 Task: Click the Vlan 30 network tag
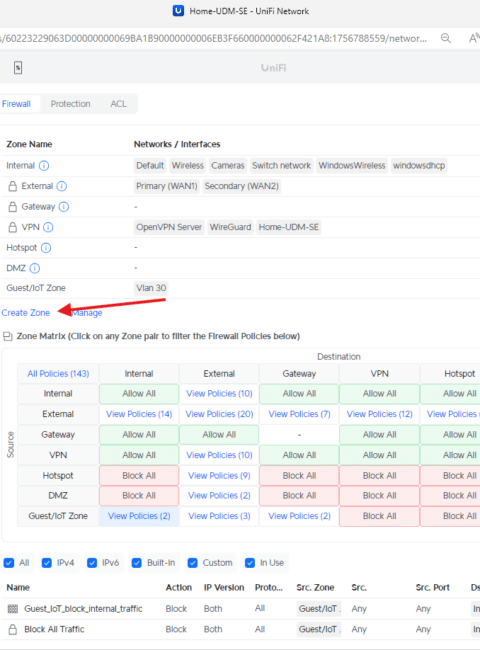(x=151, y=288)
